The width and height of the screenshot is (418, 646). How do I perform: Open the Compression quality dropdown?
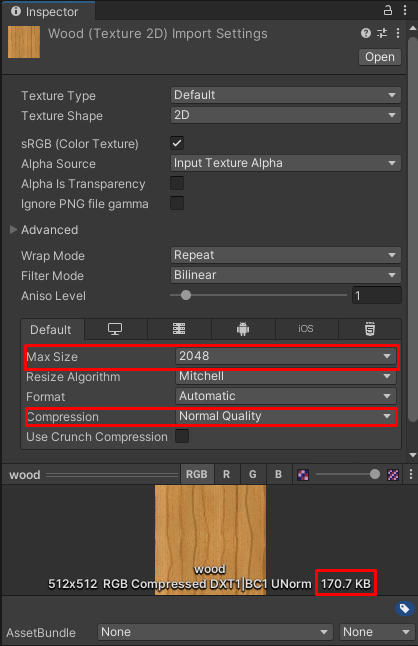click(x=286, y=416)
